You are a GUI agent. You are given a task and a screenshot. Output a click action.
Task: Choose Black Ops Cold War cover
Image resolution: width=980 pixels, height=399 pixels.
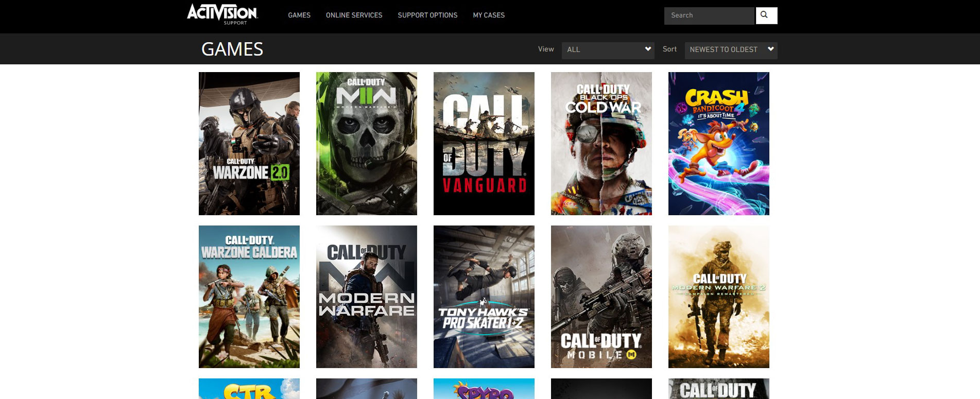[601, 144]
